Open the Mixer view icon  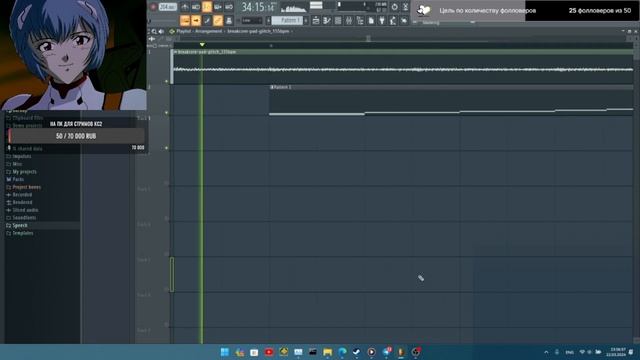(x=349, y=20)
